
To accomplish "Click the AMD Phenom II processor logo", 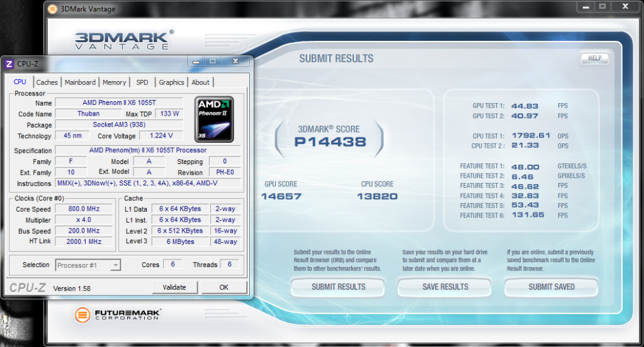I will (x=214, y=119).
